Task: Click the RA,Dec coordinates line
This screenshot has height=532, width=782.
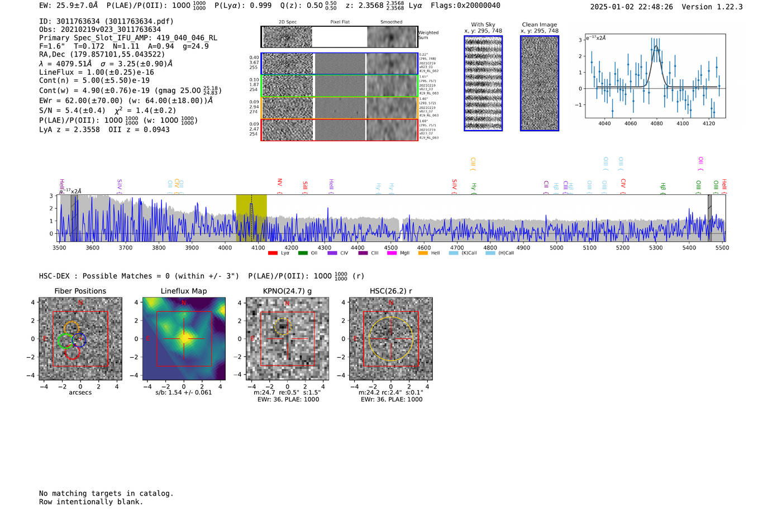Action: [x=102, y=55]
